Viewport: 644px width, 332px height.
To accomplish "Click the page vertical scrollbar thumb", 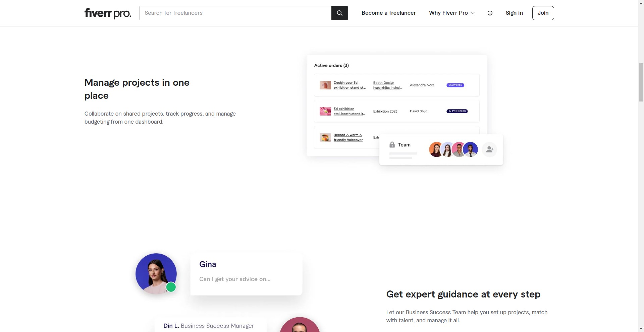I will (x=641, y=82).
